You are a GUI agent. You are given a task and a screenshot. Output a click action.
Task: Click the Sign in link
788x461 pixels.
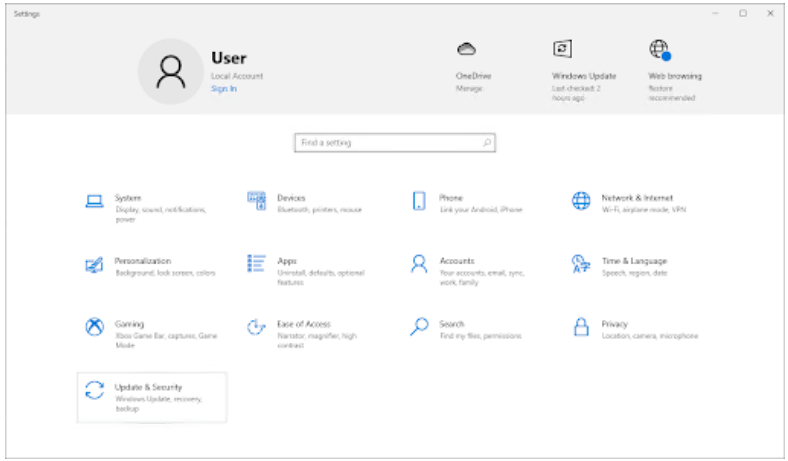pyautogui.click(x=223, y=89)
